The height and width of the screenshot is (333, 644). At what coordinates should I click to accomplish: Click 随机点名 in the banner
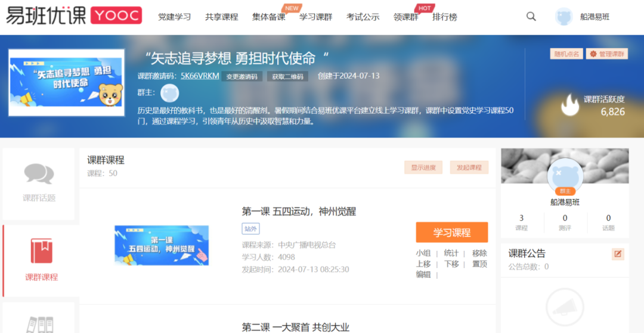566,54
